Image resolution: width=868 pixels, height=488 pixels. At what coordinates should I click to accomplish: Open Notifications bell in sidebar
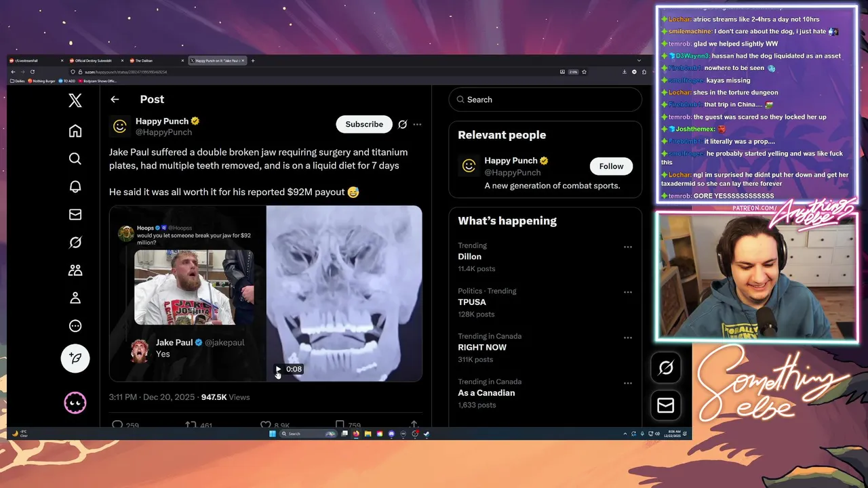[75, 186]
